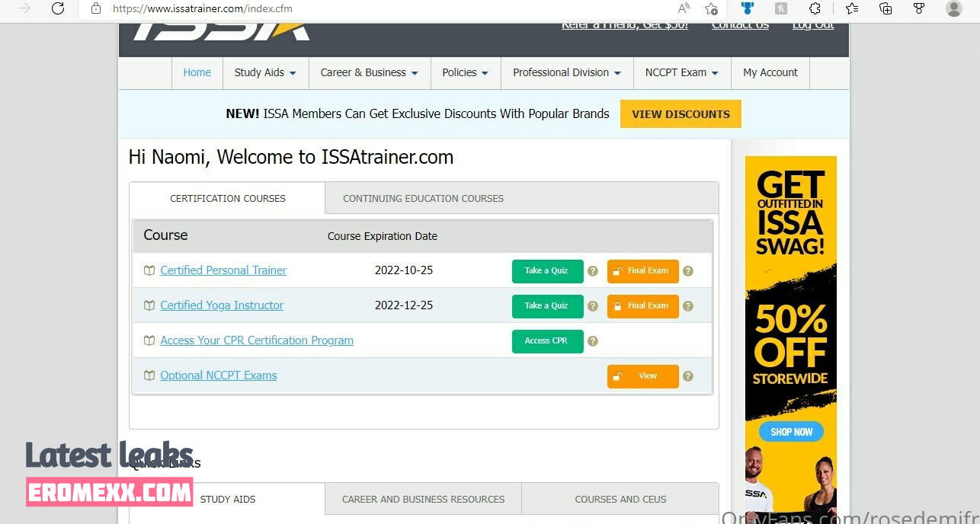Expand the Policies dropdown menu
The height and width of the screenshot is (524, 980).
466,72
